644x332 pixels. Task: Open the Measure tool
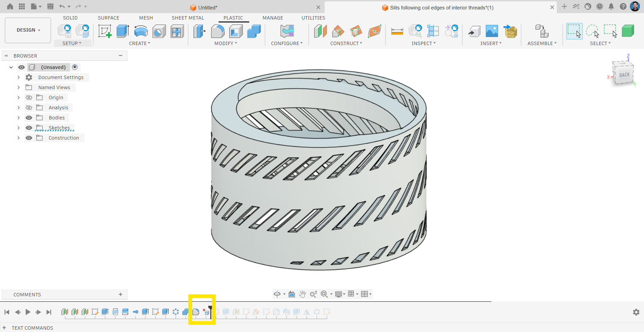397,32
